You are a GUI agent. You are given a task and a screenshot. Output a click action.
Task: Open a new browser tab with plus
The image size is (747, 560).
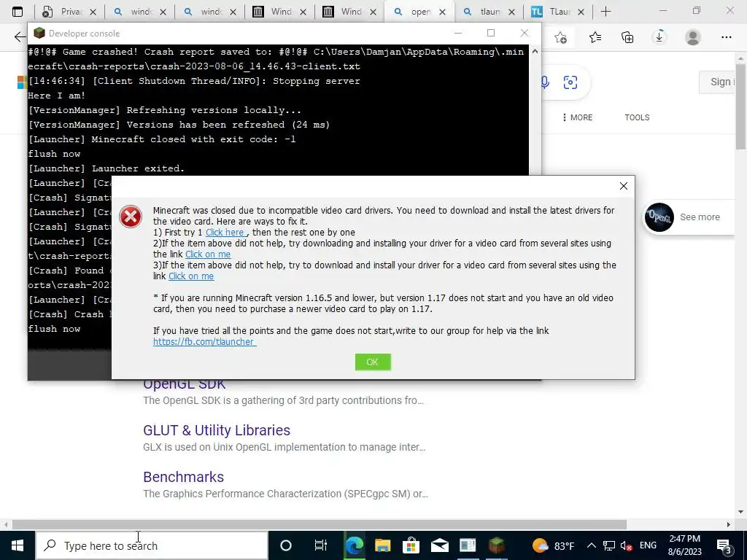(x=605, y=12)
